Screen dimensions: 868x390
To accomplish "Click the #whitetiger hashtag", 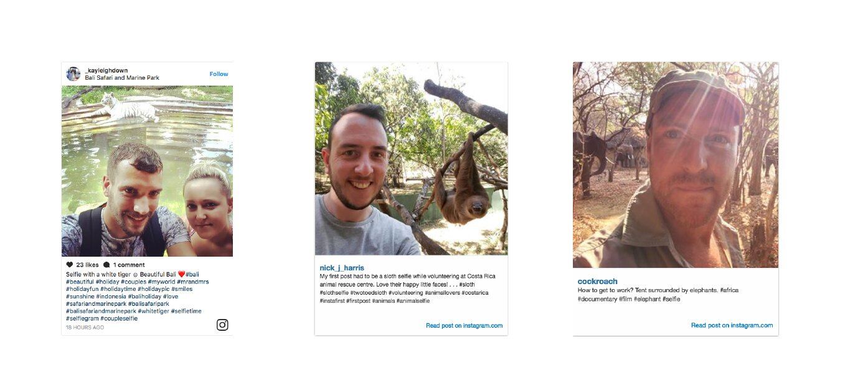I will pos(154,311).
